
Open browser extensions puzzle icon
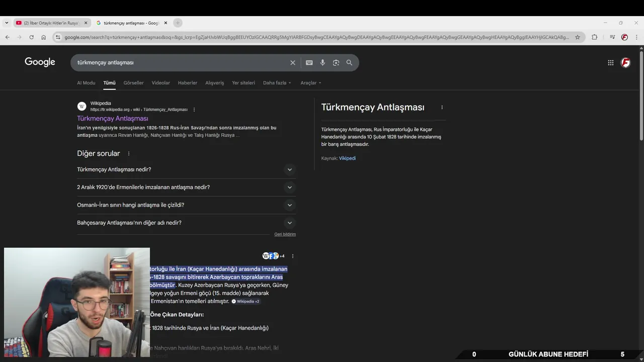594,37
